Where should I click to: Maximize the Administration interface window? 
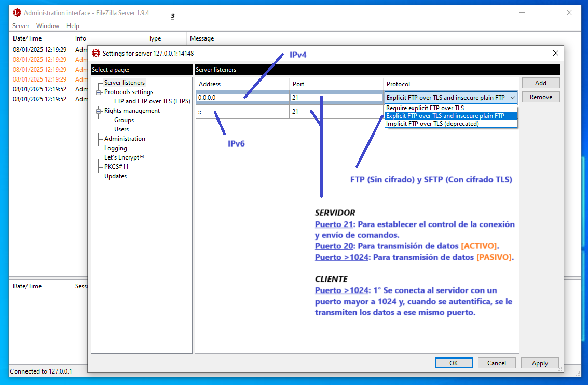tap(545, 12)
